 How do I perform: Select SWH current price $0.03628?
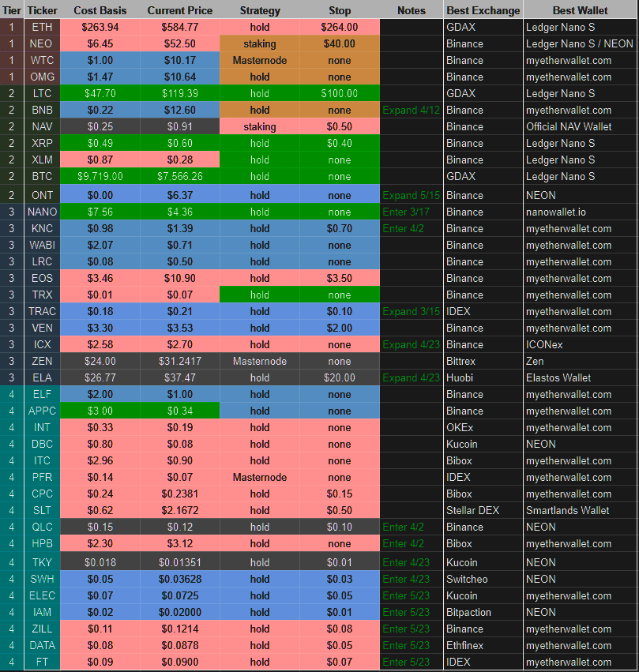pyautogui.click(x=179, y=579)
